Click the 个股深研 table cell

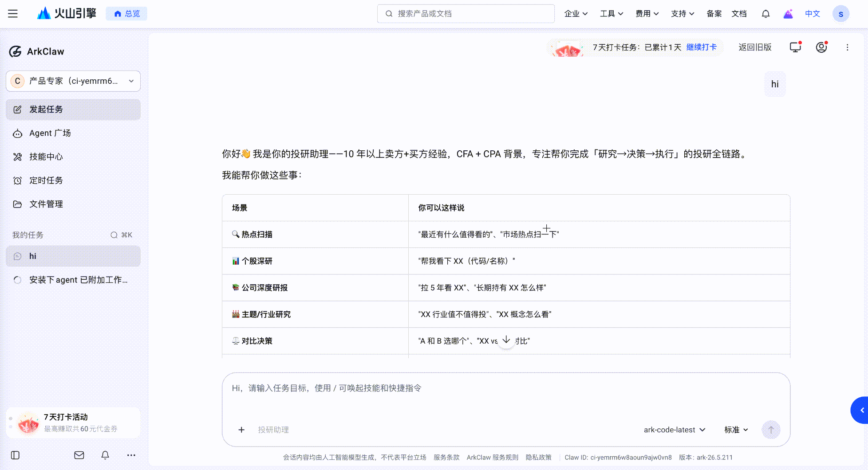pos(315,261)
